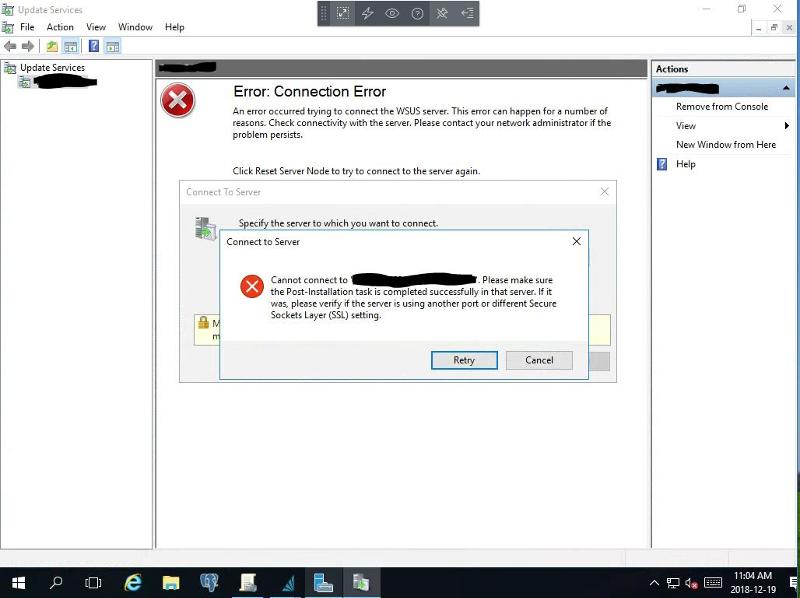The height and width of the screenshot is (598, 800).
Task: Click the large Connection Error red X icon
Action: pyautogui.click(x=178, y=100)
